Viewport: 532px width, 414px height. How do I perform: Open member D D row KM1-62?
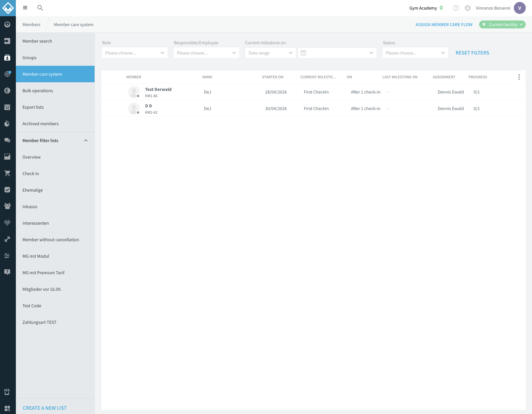point(313,108)
